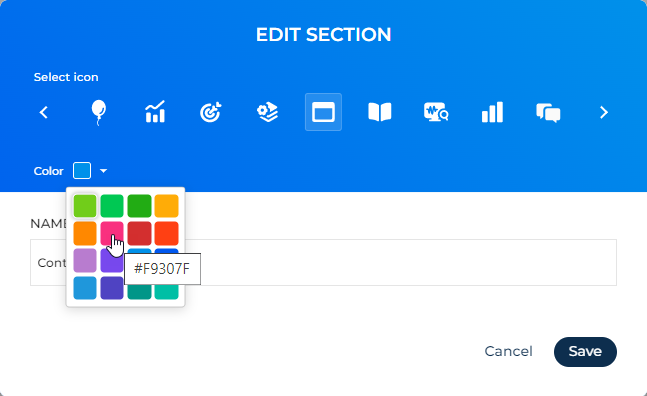Image resolution: width=647 pixels, height=396 pixels.
Task: Pick the open book icon
Action: click(380, 112)
